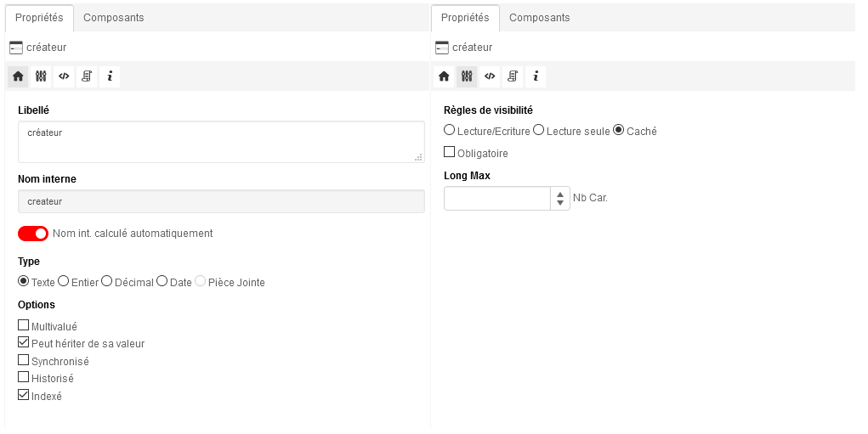Screen dimensions: 868x434
Task: Check the Multivalué option
Action: coord(24,326)
